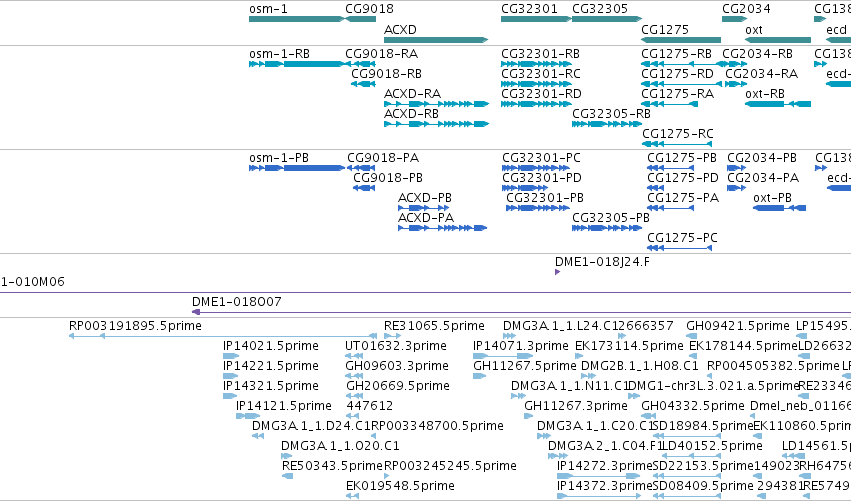Click EST label RE31065.5prime
The image size is (851, 501).
[434, 326]
